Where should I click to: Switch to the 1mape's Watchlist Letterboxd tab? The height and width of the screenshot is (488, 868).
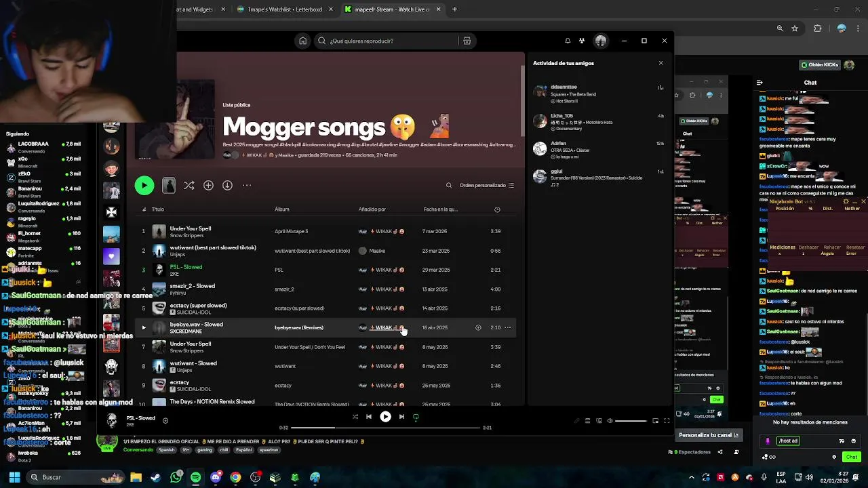tap(285, 9)
